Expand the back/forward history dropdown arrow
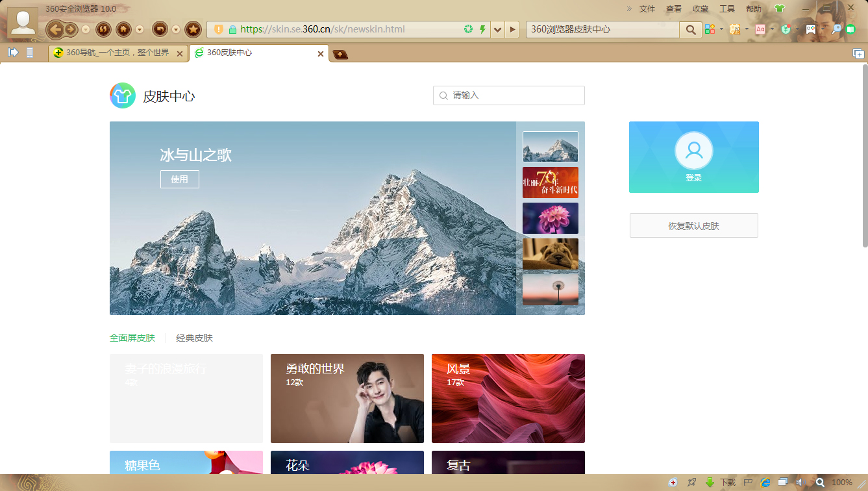The image size is (868, 491). click(86, 29)
